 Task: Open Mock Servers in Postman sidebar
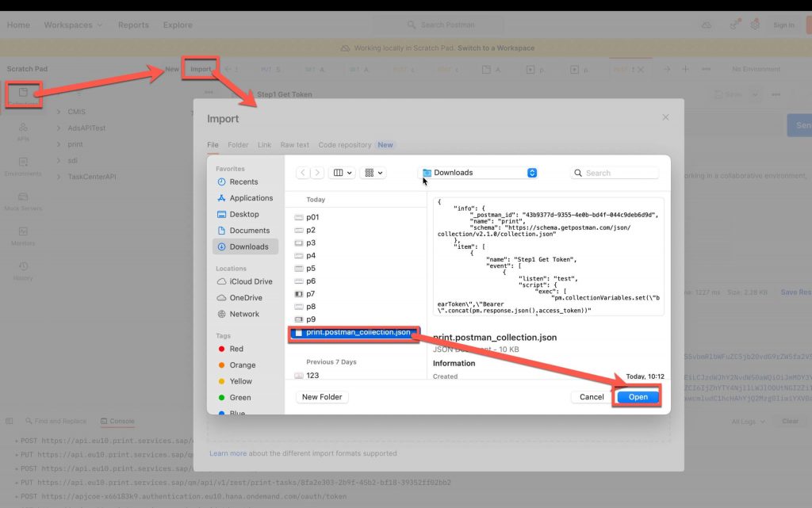click(23, 201)
